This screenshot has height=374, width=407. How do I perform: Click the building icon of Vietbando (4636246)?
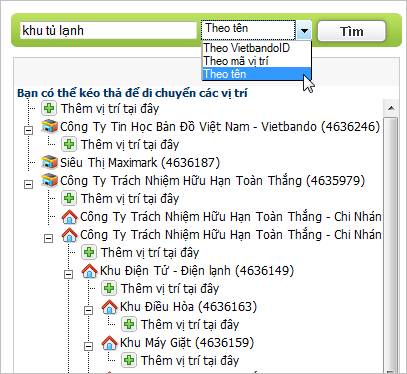pyautogui.click(x=49, y=126)
